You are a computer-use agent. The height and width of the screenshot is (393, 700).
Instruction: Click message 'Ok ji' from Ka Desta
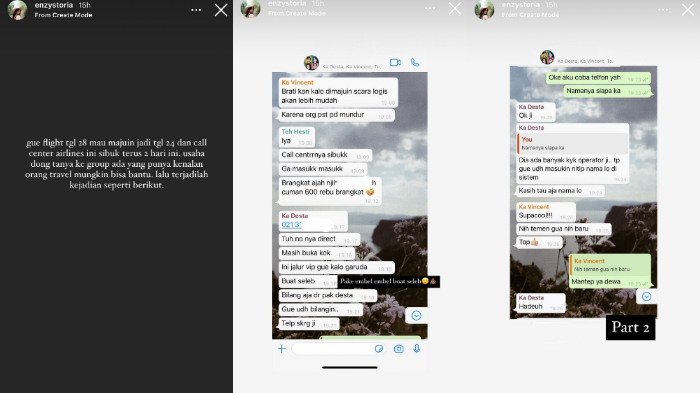point(536,112)
